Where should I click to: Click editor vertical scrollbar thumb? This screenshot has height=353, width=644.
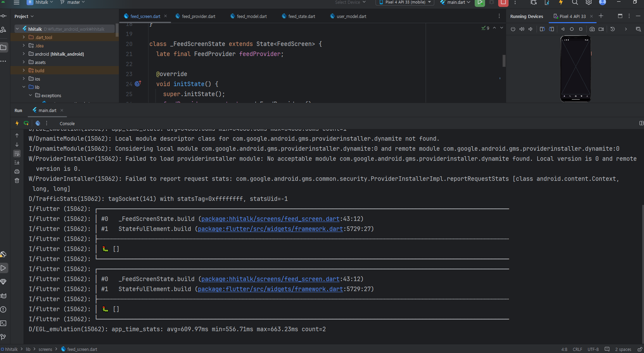504,61
